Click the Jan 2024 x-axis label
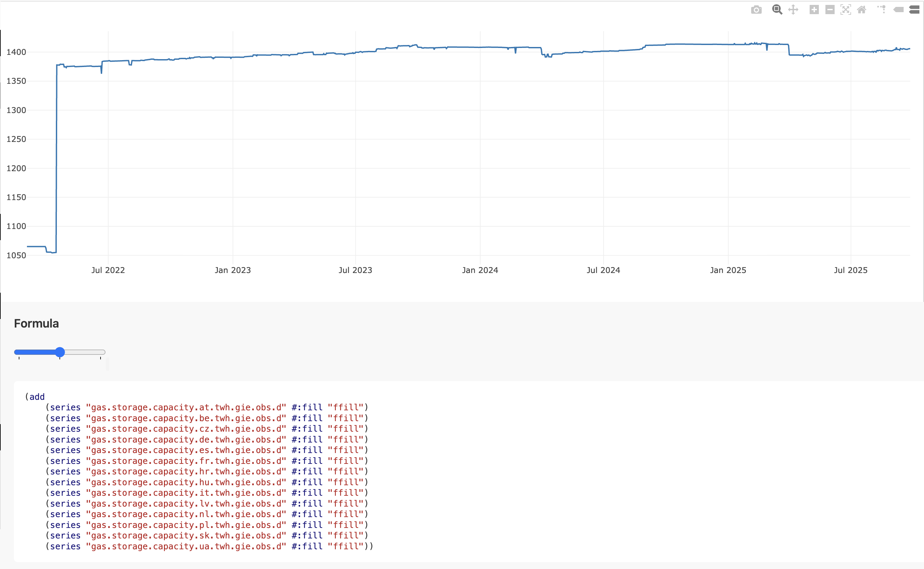The height and width of the screenshot is (569, 924). click(x=480, y=270)
